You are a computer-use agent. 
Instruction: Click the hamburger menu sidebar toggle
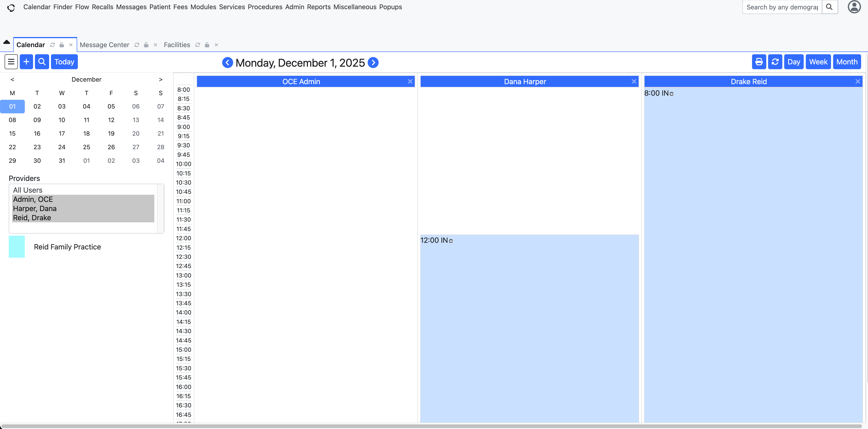[11, 62]
